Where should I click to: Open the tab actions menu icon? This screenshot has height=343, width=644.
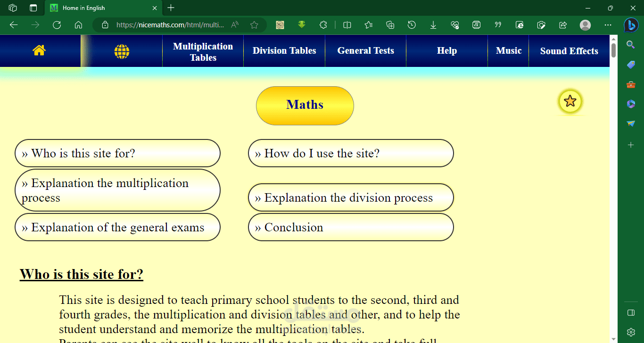33,8
